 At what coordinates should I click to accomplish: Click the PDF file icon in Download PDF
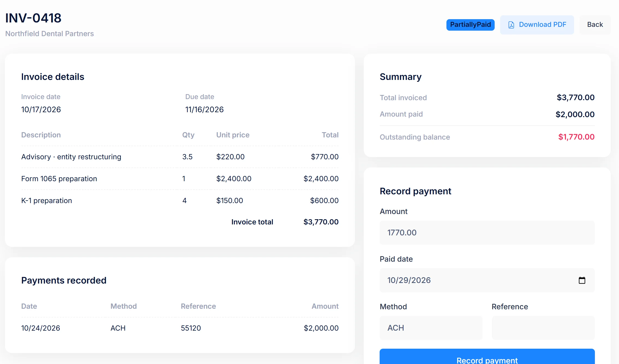511,25
